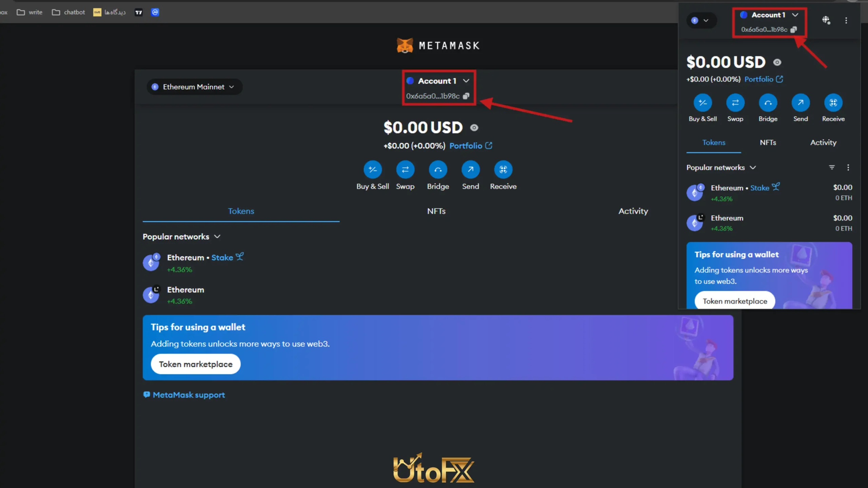Select the plain Ethereum row in popup list
The width and height of the screenshot is (868, 488).
[x=769, y=223]
